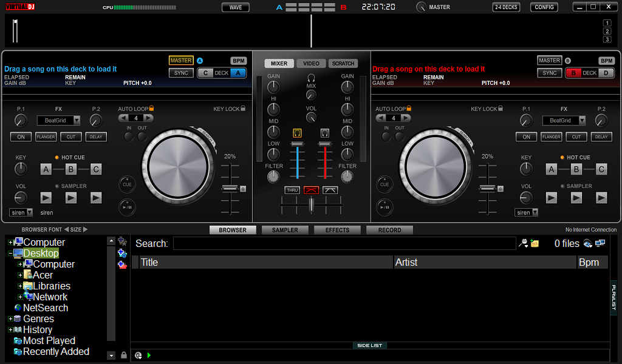Increase browser font size arrow
This screenshot has width=622, height=364.
click(85, 229)
